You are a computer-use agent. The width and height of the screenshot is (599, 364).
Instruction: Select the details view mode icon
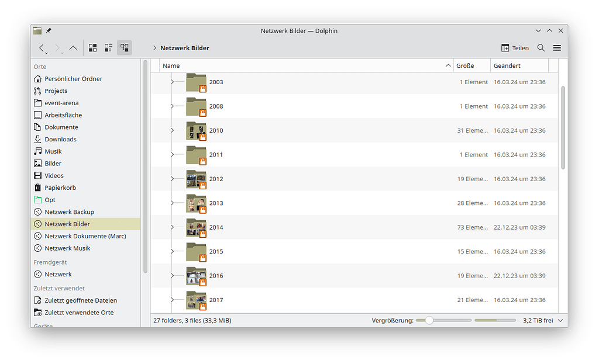pos(124,47)
